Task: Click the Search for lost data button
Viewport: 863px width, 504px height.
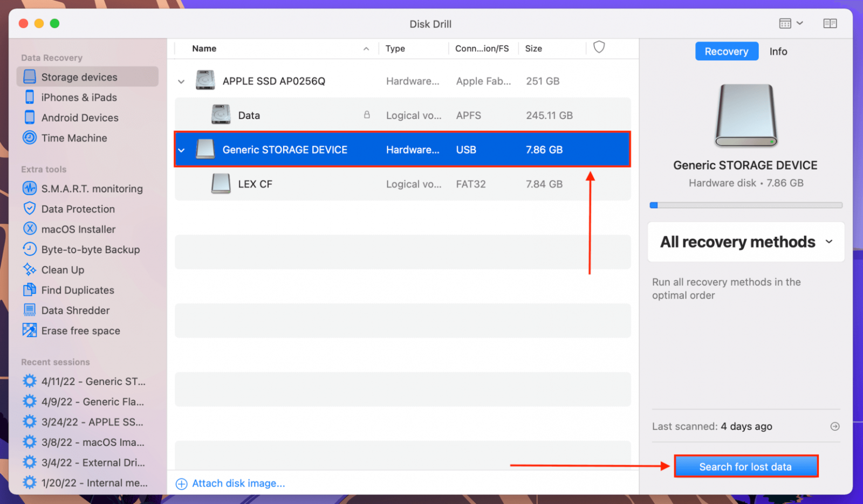Action: tap(746, 466)
